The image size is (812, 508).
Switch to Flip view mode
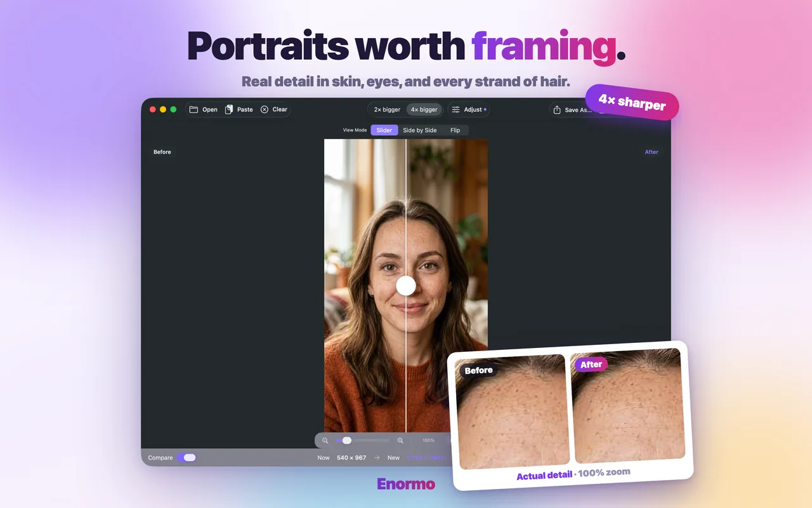coord(455,130)
